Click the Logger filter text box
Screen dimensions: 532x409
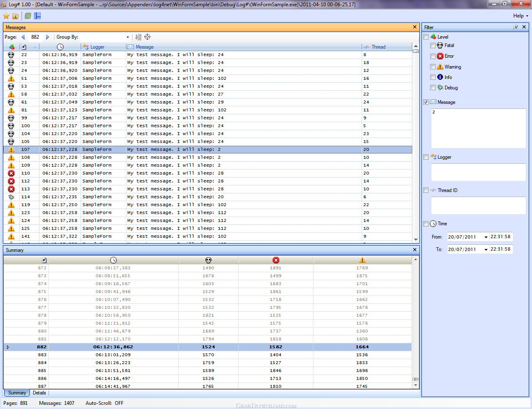pos(478,172)
